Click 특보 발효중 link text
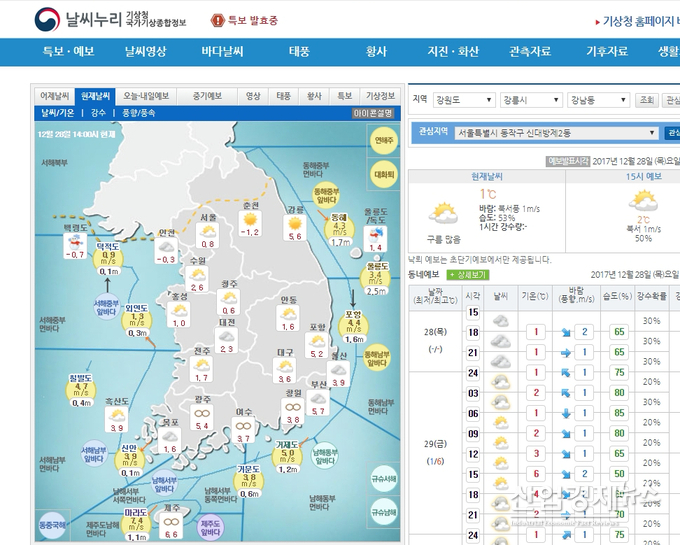The width and height of the screenshot is (680, 545). [253, 20]
